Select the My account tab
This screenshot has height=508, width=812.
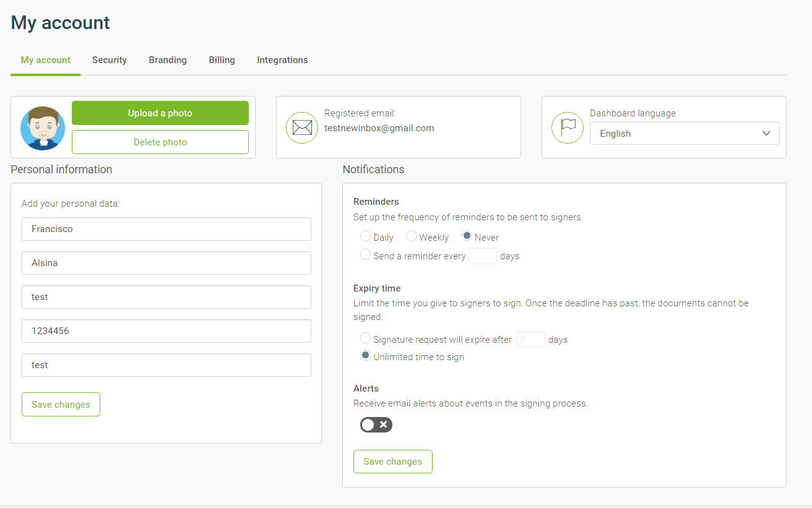pos(46,60)
